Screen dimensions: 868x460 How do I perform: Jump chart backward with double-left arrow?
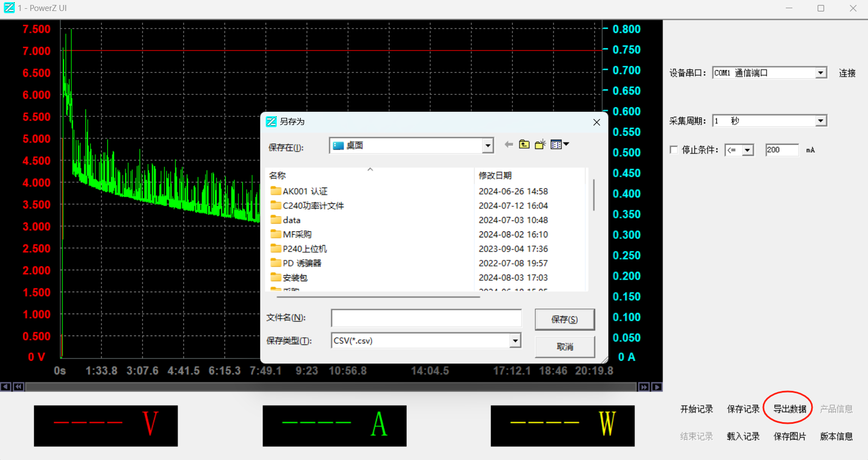coord(18,387)
